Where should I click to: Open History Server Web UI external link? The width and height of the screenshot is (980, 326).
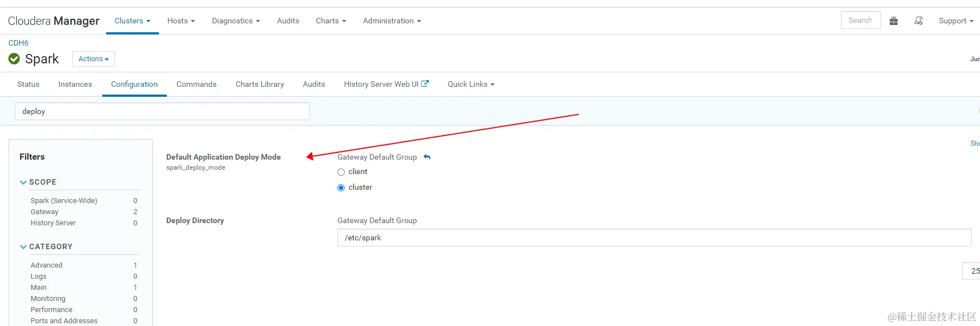(x=386, y=84)
